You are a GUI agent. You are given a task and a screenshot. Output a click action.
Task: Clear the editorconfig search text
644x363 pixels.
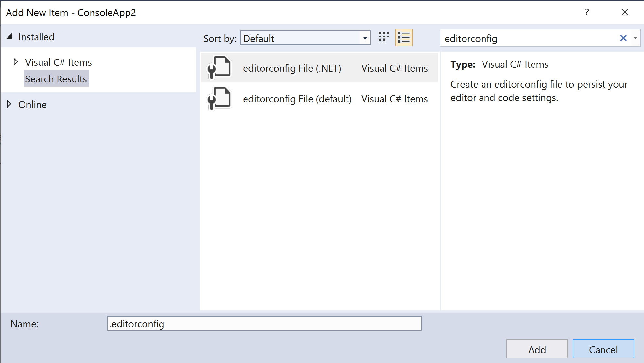[623, 38]
